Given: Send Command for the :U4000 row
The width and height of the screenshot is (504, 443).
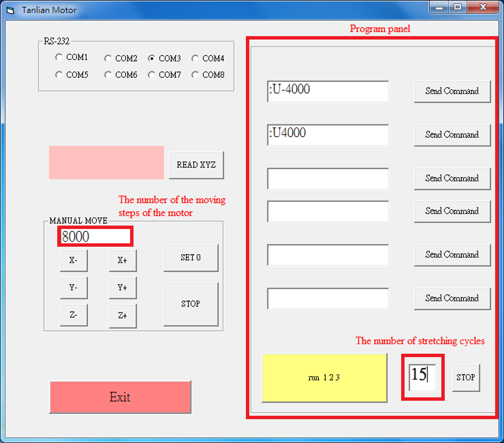Looking at the screenshot, I should click(x=452, y=135).
